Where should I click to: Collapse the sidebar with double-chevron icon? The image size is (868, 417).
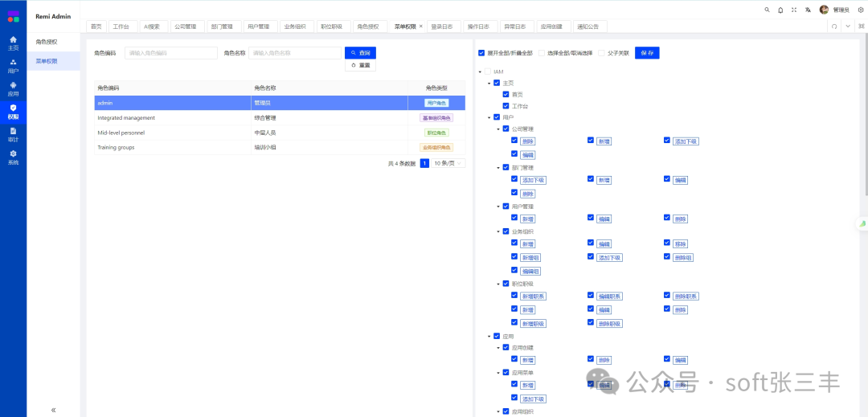[x=53, y=410]
